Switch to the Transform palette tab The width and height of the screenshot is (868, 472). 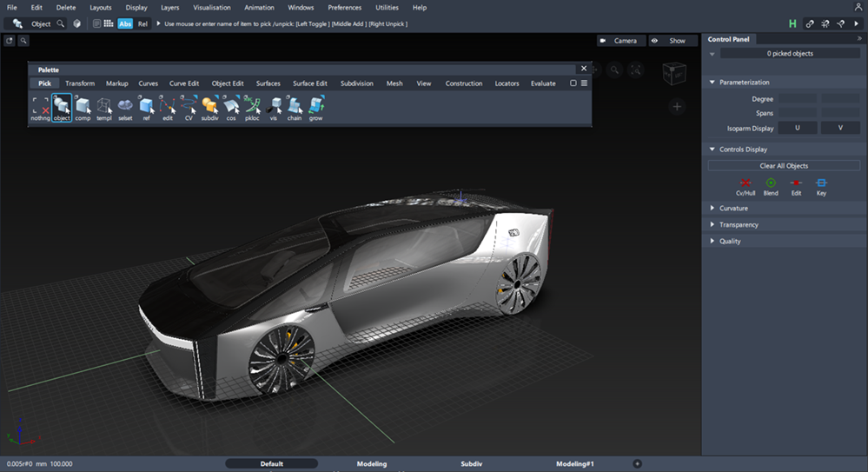80,83
